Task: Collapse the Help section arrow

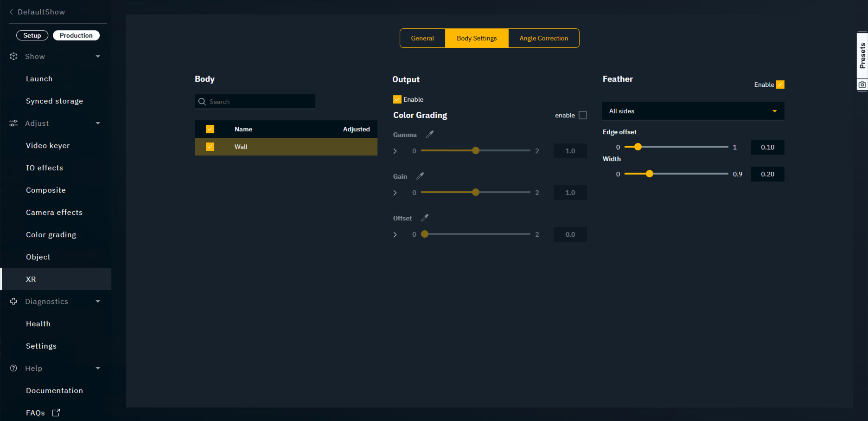Action: [98, 369]
